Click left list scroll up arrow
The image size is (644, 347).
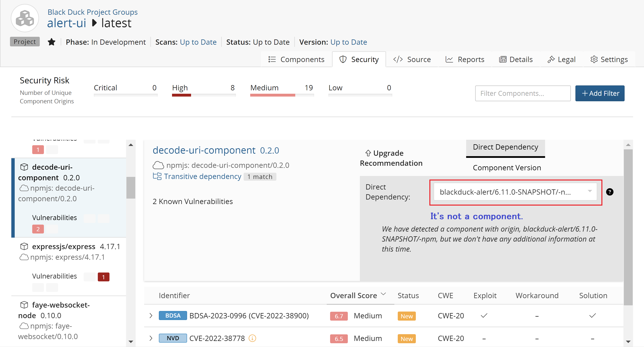click(131, 145)
